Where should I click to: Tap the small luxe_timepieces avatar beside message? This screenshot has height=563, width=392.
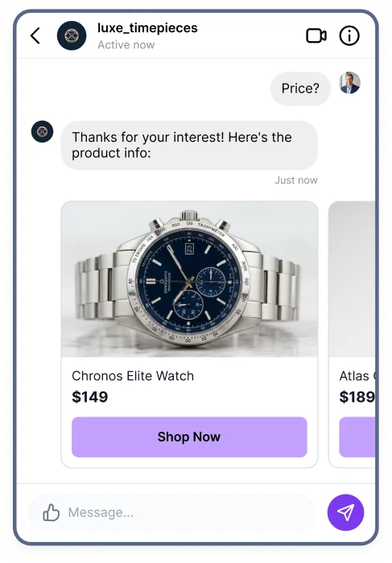click(x=43, y=131)
